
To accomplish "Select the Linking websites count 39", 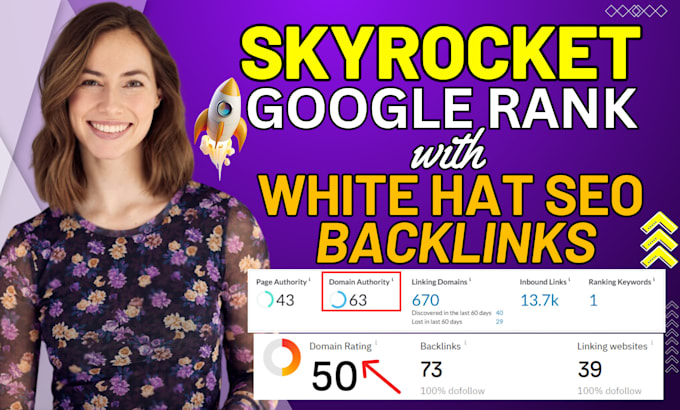I will (590, 370).
